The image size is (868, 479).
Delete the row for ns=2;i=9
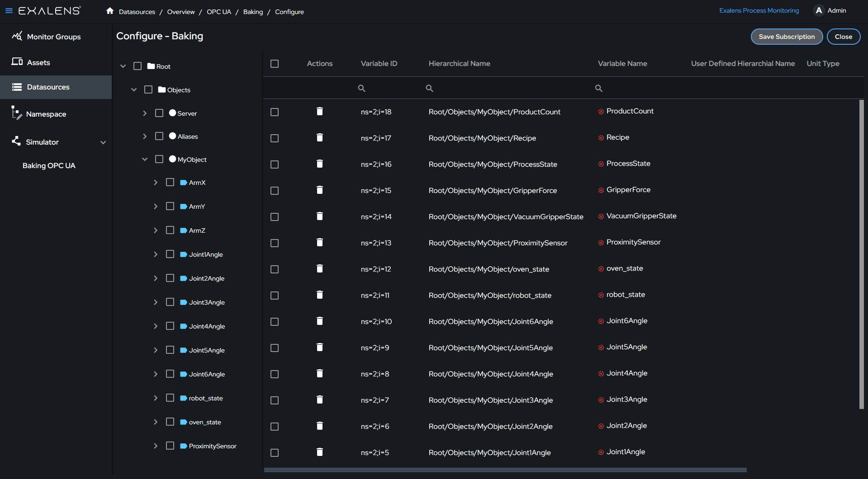(320, 347)
